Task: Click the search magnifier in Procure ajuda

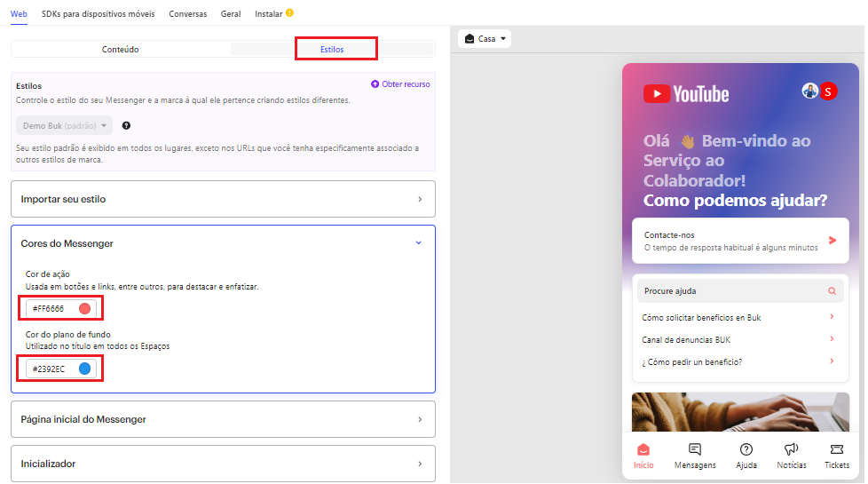Action: click(832, 291)
